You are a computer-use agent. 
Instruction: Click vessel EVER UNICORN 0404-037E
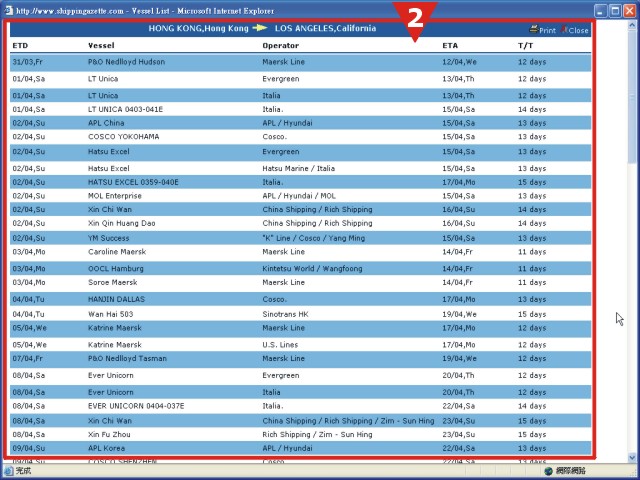136,406
